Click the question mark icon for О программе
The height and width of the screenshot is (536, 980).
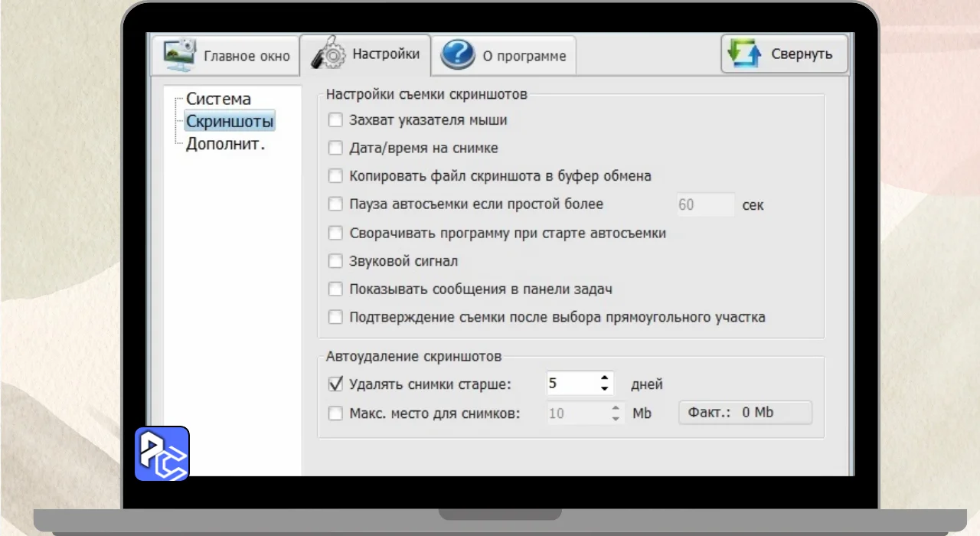tap(458, 55)
